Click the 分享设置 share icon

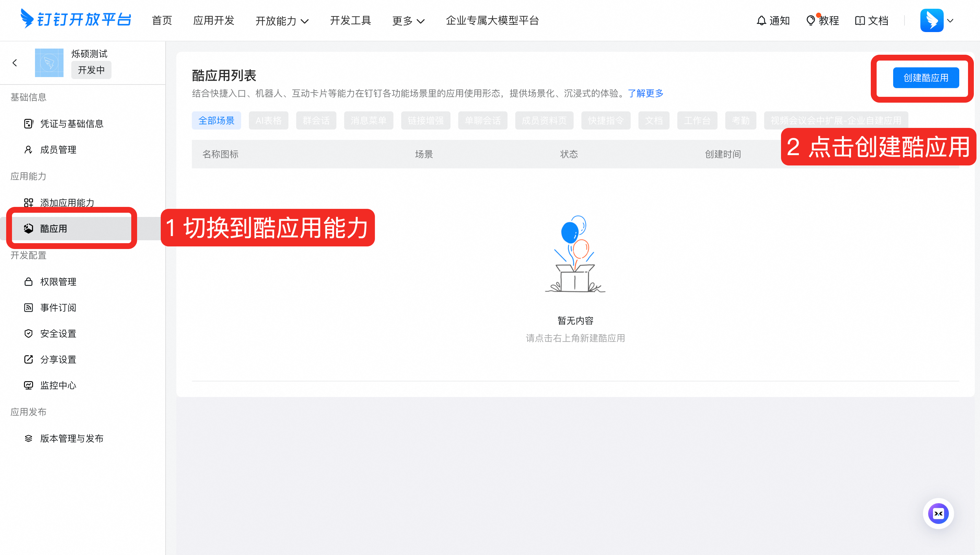[29, 359]
